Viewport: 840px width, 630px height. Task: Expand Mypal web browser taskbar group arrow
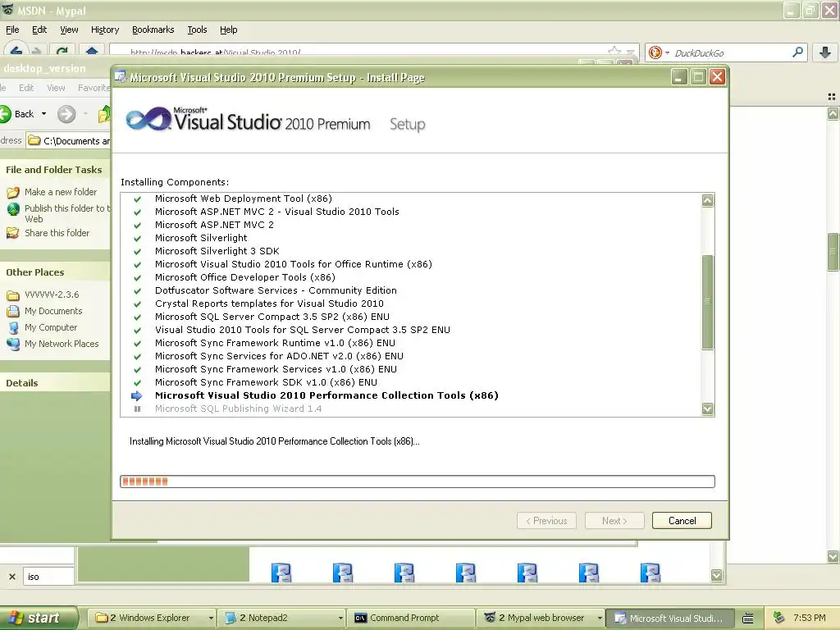[600, 618]
